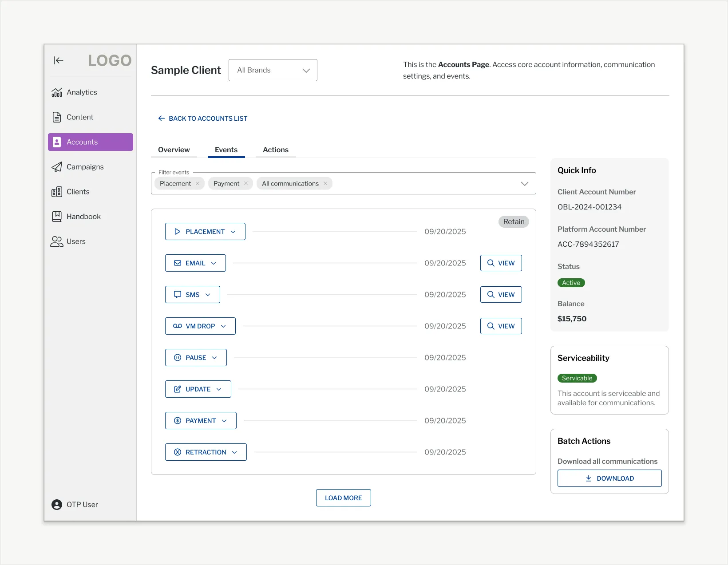
Task: Click the Retain badge
Action: [514, 221]
